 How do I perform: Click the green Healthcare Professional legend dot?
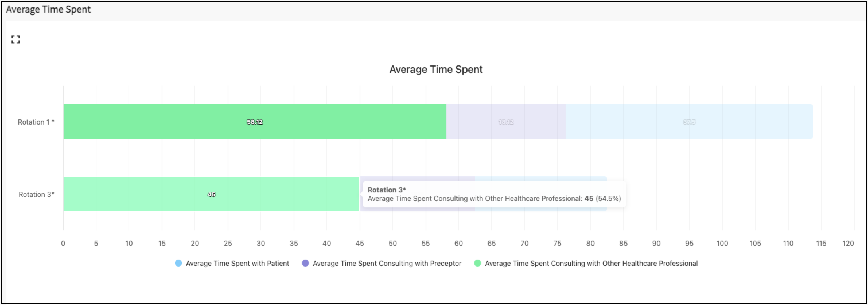478,263
